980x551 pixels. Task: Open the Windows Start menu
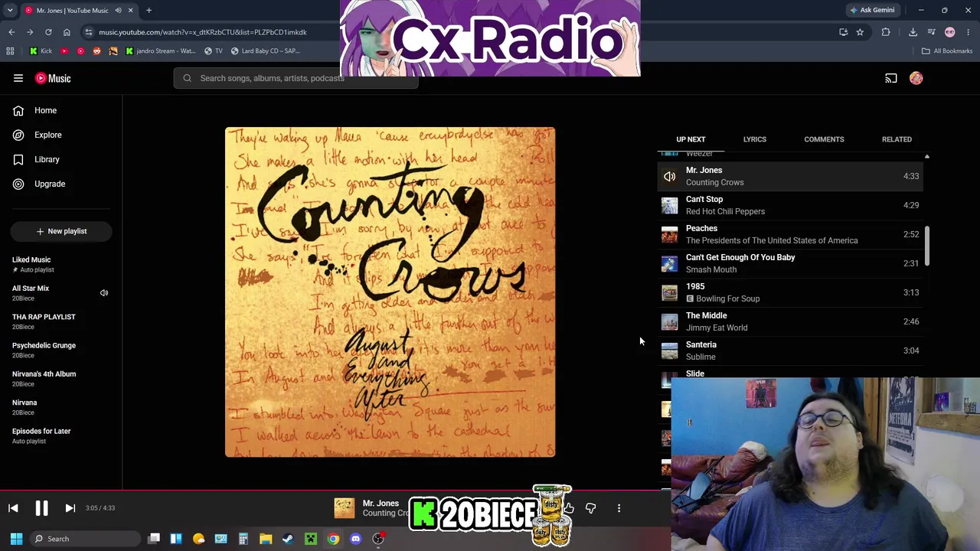point(16,539)
